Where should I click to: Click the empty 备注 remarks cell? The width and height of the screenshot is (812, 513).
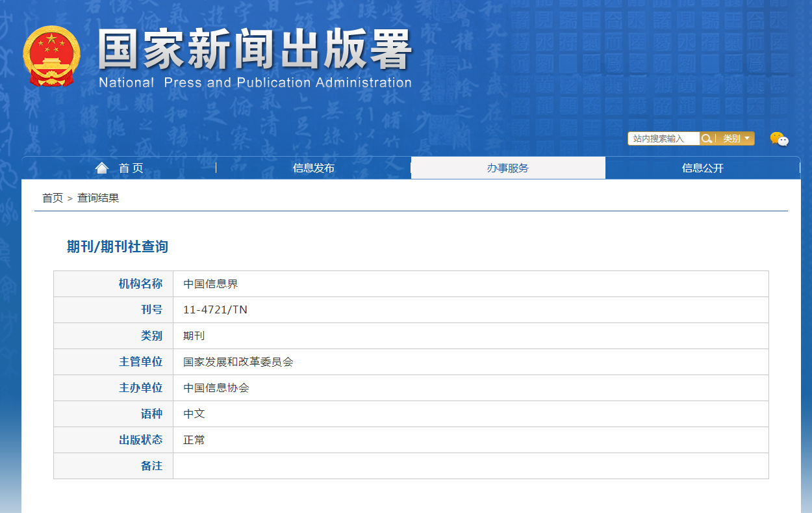470,466
